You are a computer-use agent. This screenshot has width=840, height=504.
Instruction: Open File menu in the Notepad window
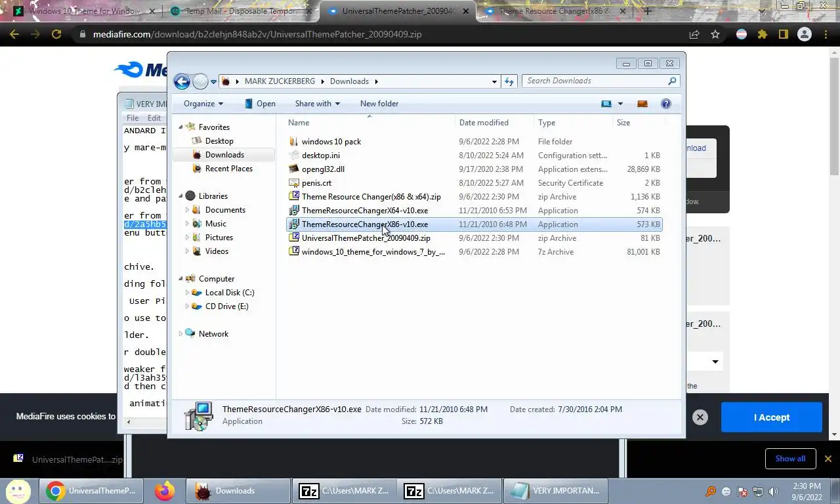point(133,118)
